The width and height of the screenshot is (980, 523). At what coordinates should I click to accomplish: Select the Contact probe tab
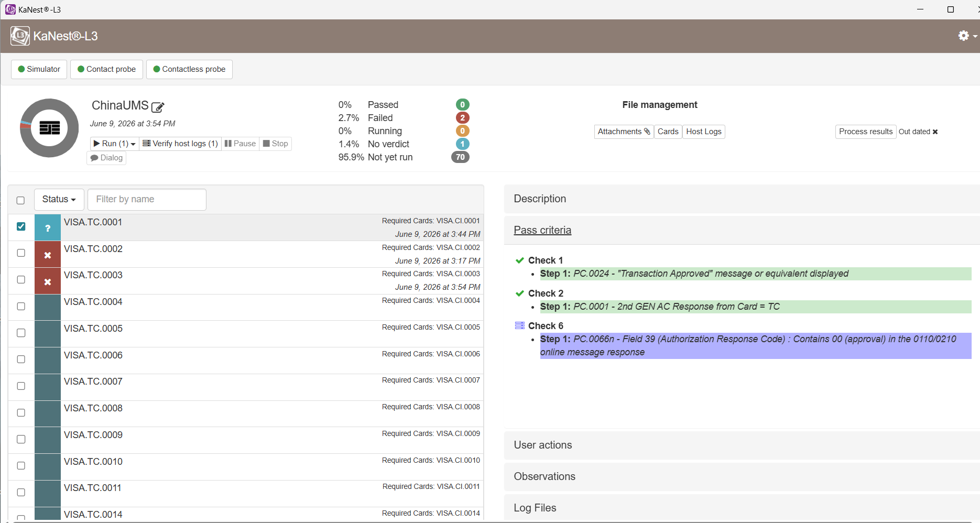pos(107,69)
